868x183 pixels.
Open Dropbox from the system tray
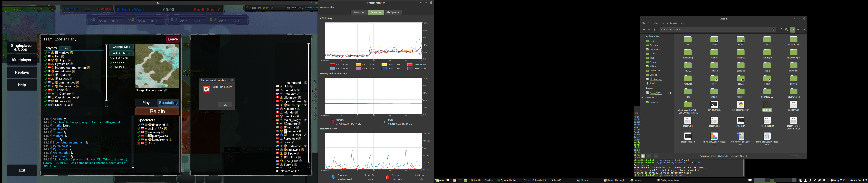coord(824,181)
